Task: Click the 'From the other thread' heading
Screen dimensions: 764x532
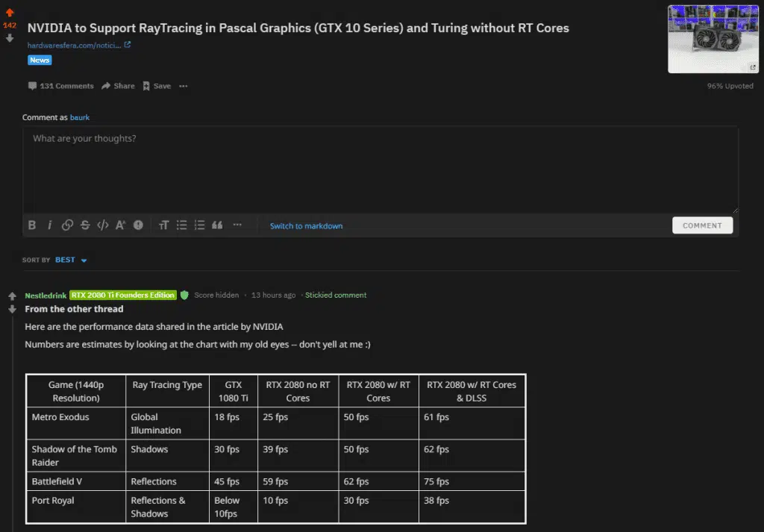Action: [x=74, y=309]
